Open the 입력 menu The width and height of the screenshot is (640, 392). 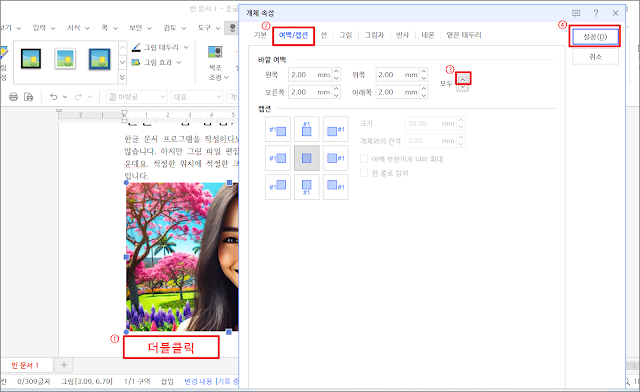click(44, 28)
